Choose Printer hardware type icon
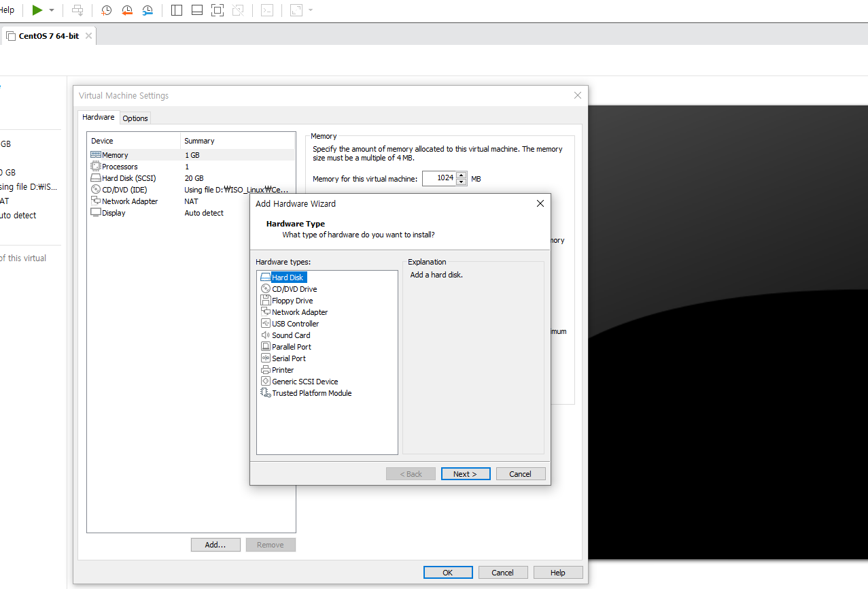The width and height of the screenshot is (868, 589). pyautogui.click(x=266, y=370)
